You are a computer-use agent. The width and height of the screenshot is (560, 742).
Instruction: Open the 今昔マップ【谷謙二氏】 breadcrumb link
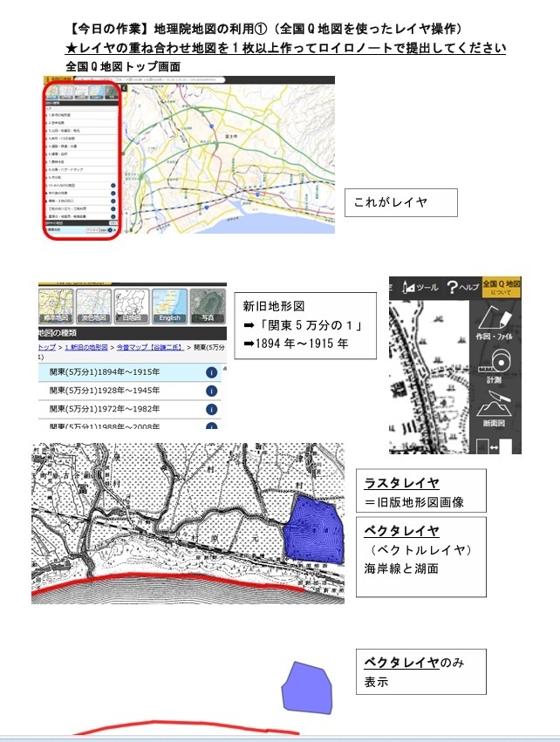coord(151,347)
